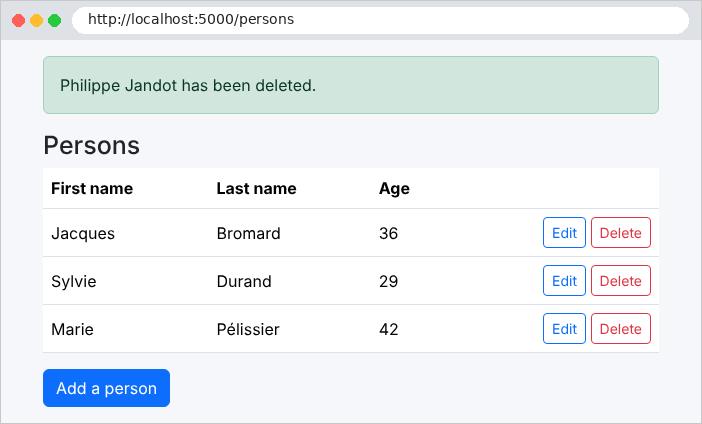Delete the Sylvie Durand row
This screenshot has height=424, width=702.
click(x=621, y=280)
